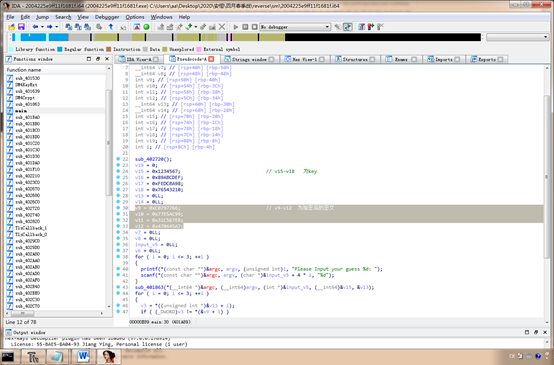Switch to the Strings window tab
This screenshot has height=365, width=554.
click(x=249, y=59)
